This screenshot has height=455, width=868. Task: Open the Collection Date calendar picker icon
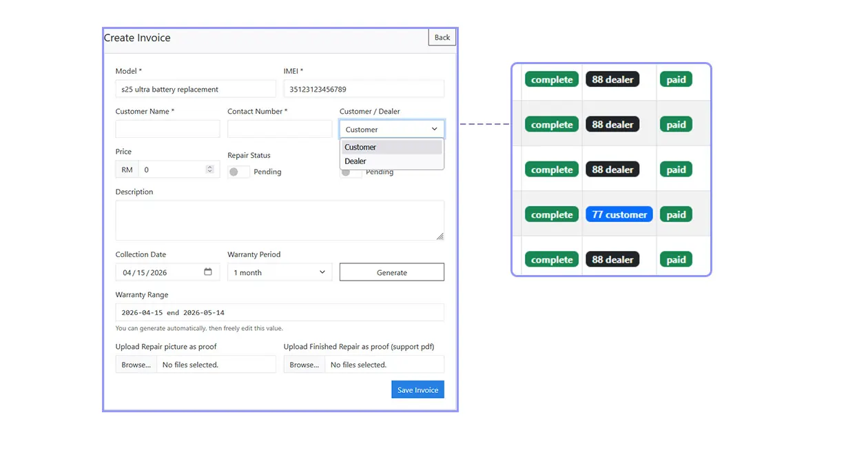208,272
